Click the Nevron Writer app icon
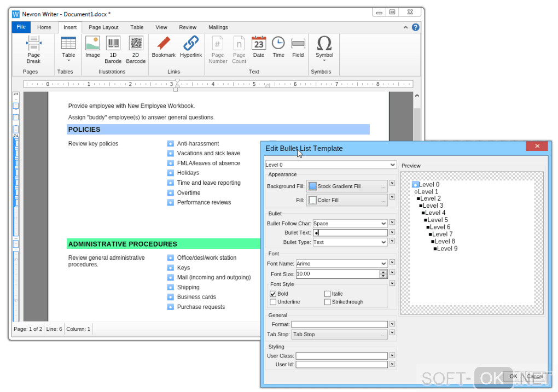 point(16,14)
